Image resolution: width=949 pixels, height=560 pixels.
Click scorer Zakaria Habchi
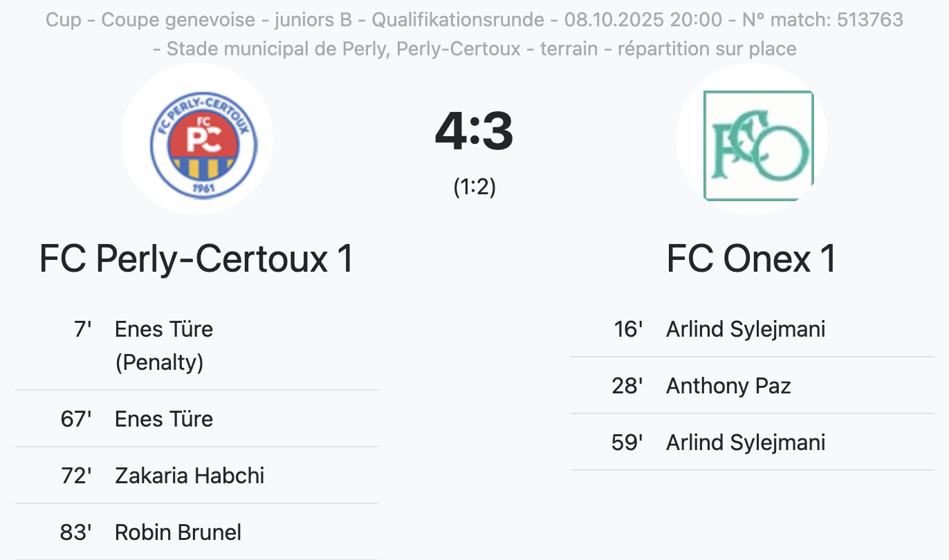pos(190,476)
